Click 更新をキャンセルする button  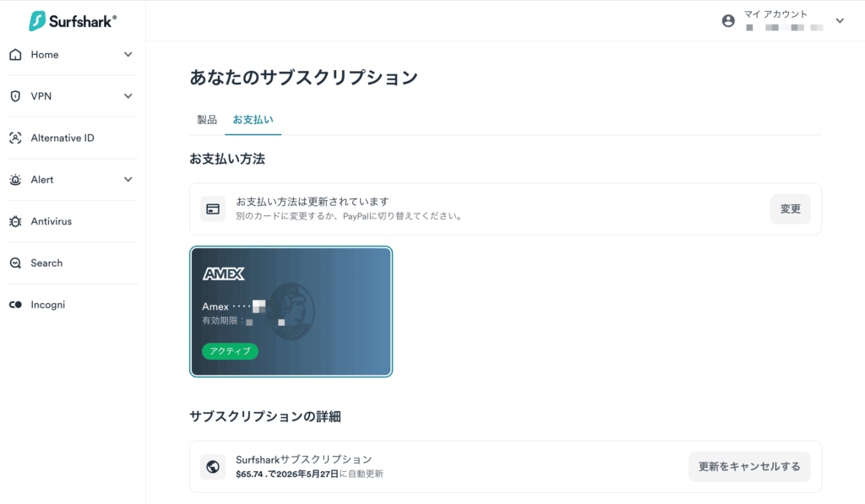(x=749, y=467)
